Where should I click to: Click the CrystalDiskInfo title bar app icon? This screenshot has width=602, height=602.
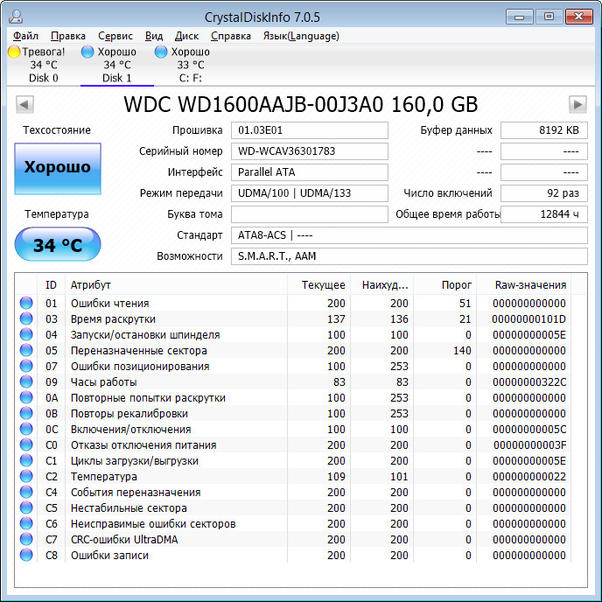tap(16, 17)
